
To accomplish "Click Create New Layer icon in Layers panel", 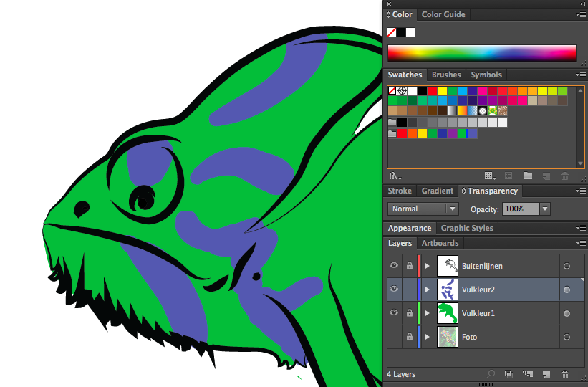I will [546, 374].
